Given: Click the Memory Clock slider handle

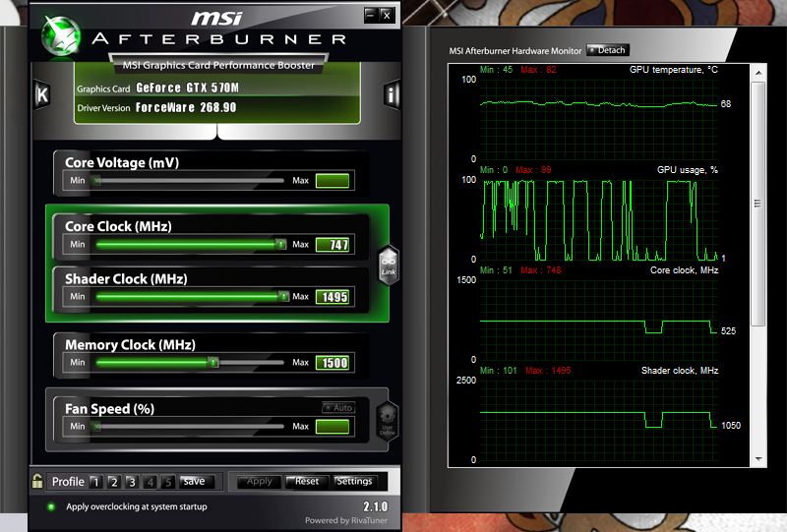Looking at the screenshot, I should (x=213, y=362).
